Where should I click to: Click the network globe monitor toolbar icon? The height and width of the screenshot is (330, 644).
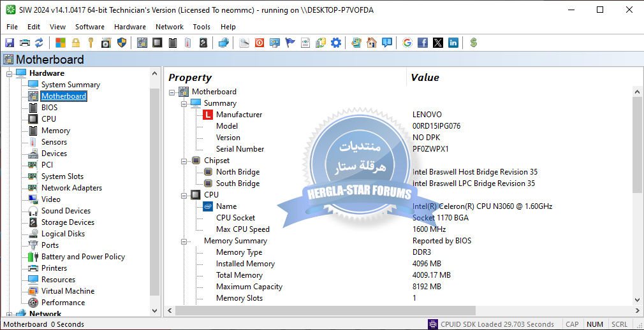pyautogui.click(x=223, y=43)
